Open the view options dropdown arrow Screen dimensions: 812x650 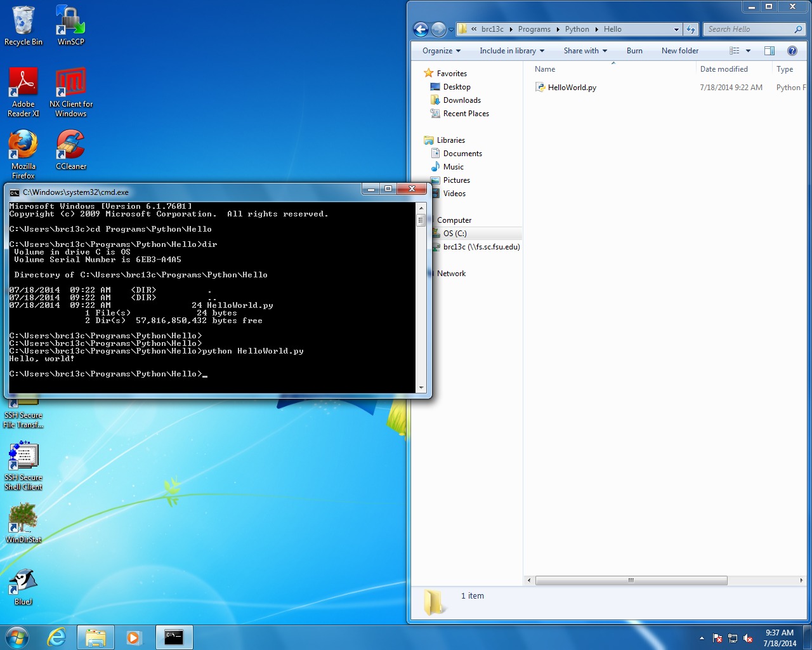click(x=749, y=51)
